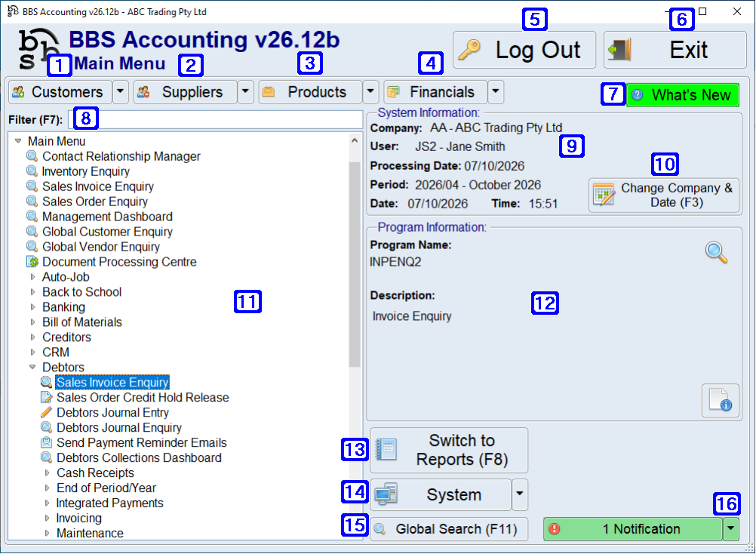Open the Products dropdown arrow
Screen dimensions: 756x554
(x=370, y=91)
